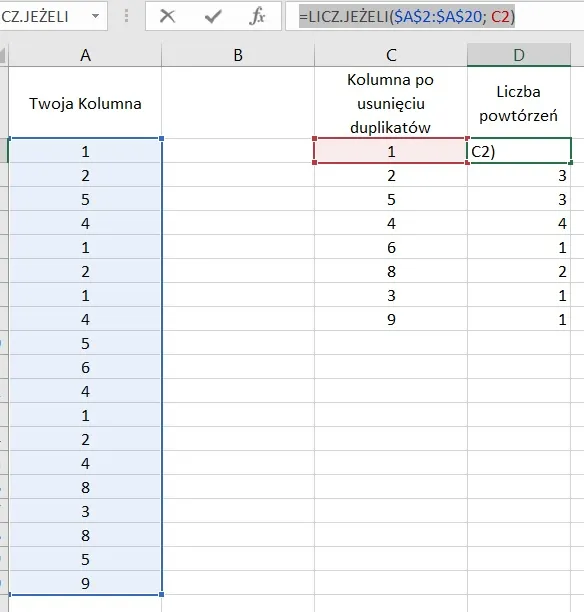584x612 pixels.
Task: Select column A header
Action: [x=85, y=55]
